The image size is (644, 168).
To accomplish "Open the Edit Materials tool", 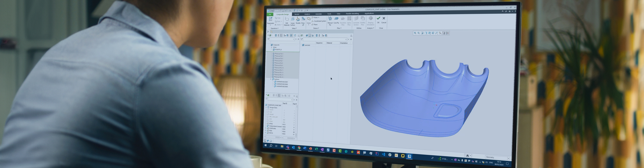I will [286, 20].
